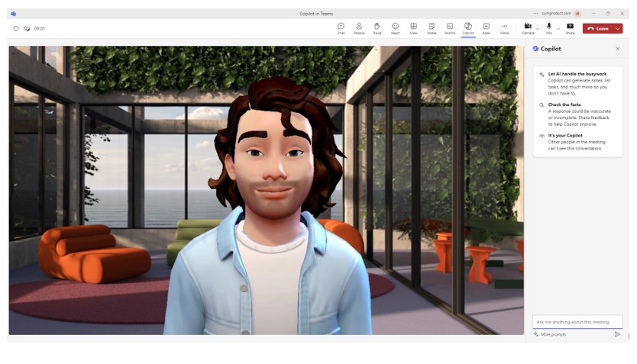Open the meeting Notes
The width and height of the screenshot is (637, 364).
[x=432, y=27]
